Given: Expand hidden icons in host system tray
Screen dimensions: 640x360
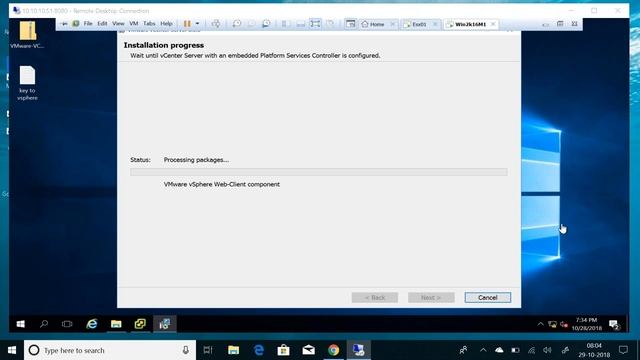Looking at the screenshot, I should [x=483, y=350].
